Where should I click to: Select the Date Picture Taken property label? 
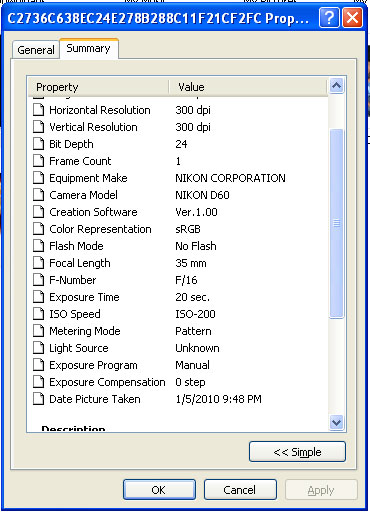(95, 399)
